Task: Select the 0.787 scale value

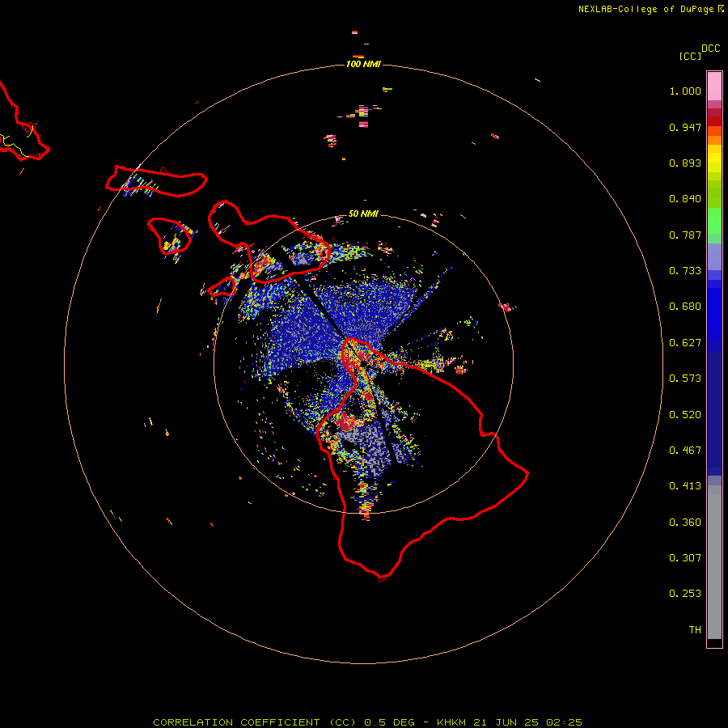Action: pos(685,235)
